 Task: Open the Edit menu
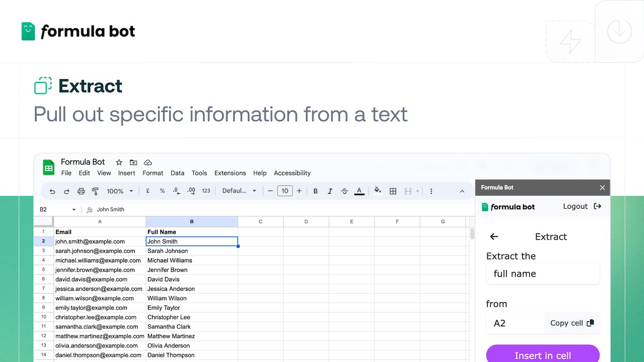[84, 173]
